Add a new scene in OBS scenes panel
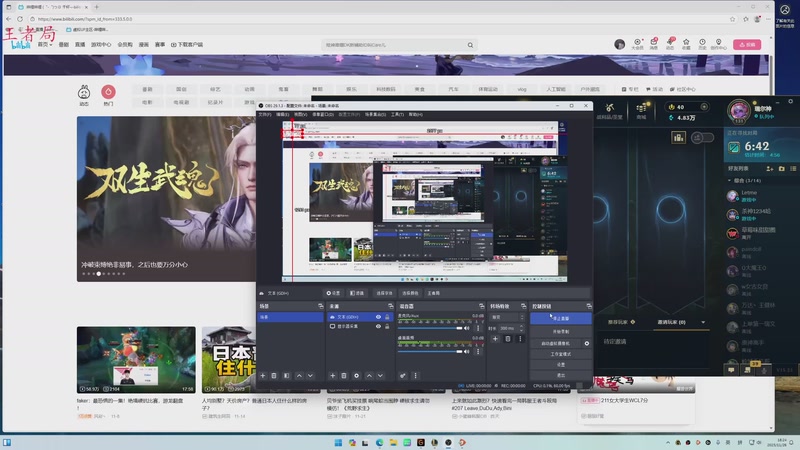 (x=262, y=375)
